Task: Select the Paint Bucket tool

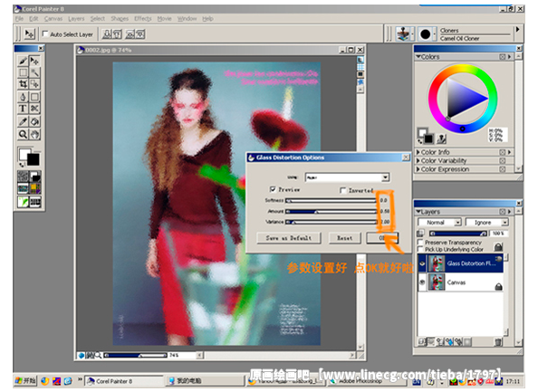Action: (x=34, y=121)
